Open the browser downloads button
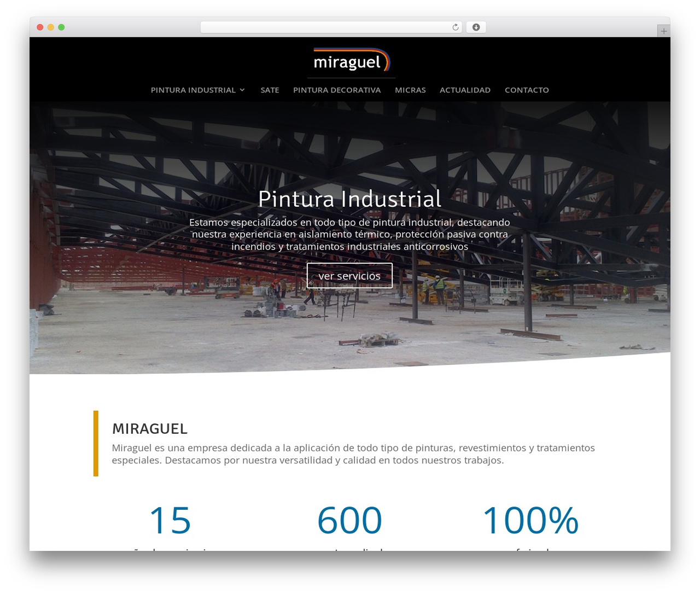700x593 pixels. pos(476,27)
